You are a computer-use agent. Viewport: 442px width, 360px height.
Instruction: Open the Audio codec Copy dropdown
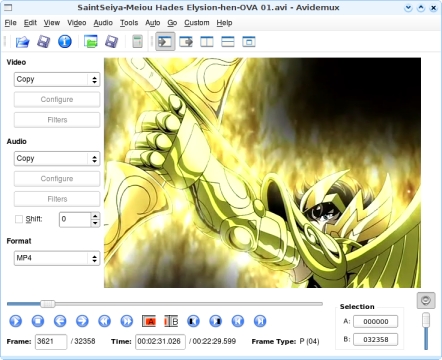tap(57, 159)
